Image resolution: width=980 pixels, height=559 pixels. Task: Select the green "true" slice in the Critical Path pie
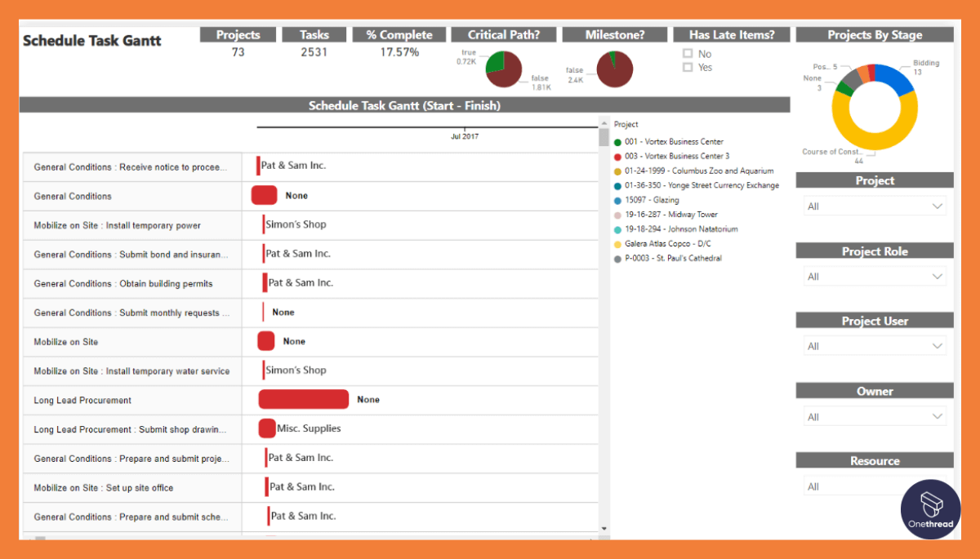point(494,60)
